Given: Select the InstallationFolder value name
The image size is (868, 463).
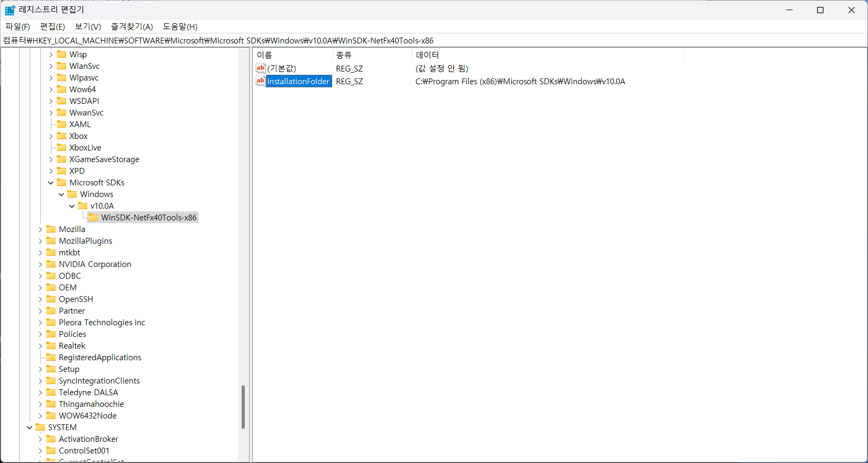Looking at the screenshot, I should (x=298, y=81).
